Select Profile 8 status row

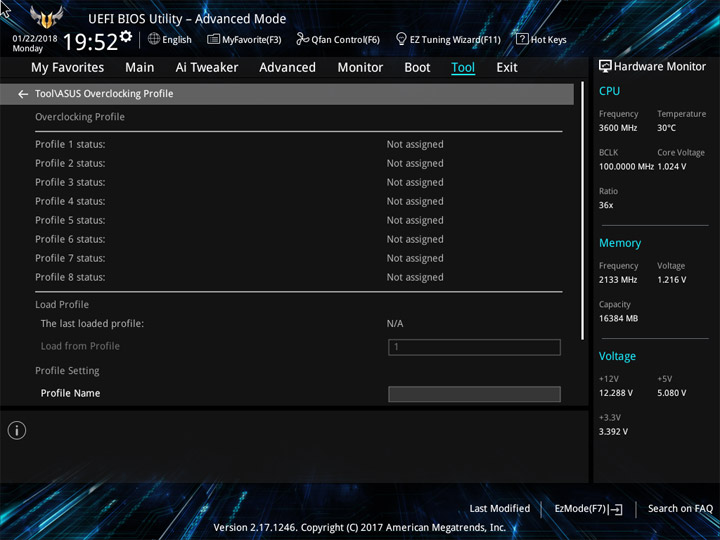[x=298, y=277]
